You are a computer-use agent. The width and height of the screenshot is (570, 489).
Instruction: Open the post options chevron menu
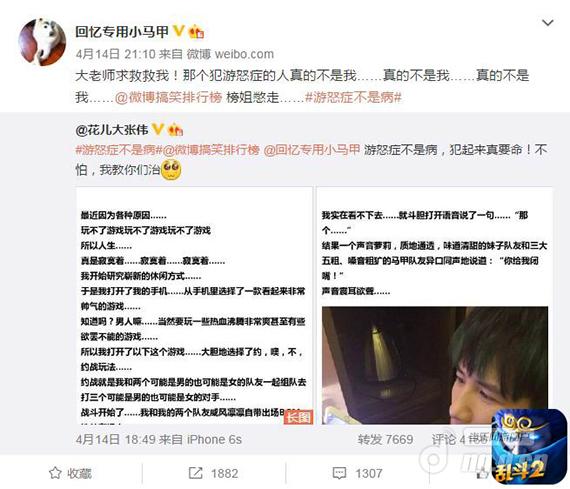(547, 23)
